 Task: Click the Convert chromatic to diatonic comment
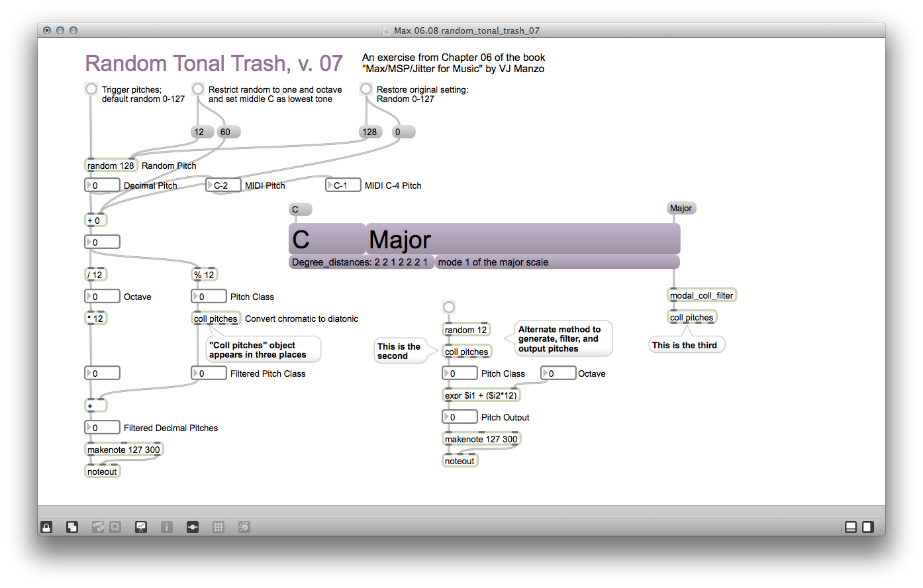301,318
